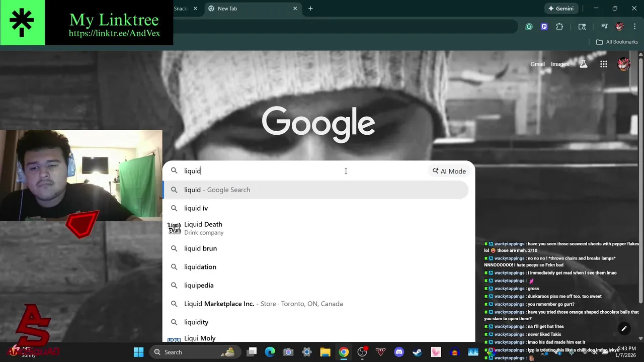The image size is (644, 362).
Task: Switch to the New Tab tab
Action: pos(253,9)
